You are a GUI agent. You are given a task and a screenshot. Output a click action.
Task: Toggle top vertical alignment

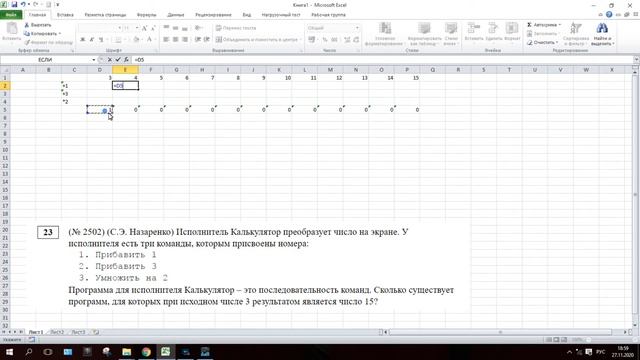click(166, 28)
